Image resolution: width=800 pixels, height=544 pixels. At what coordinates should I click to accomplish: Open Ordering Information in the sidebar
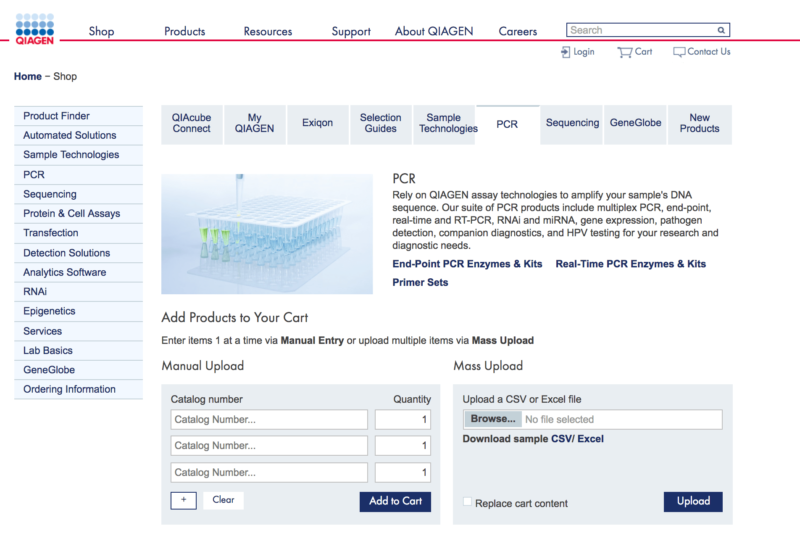click(x=79, y=389)
